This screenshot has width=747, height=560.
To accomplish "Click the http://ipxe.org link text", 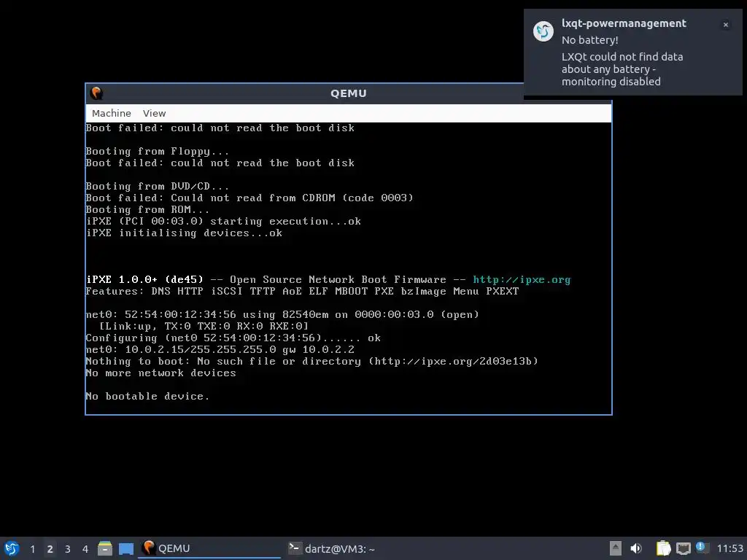I will (x=522, y=279).
